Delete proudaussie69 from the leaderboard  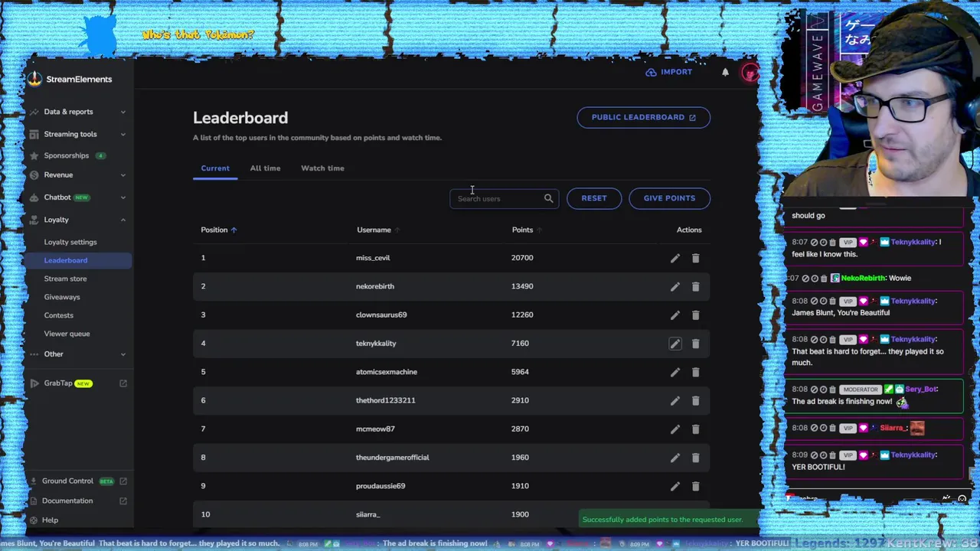[x=695, y=486]
